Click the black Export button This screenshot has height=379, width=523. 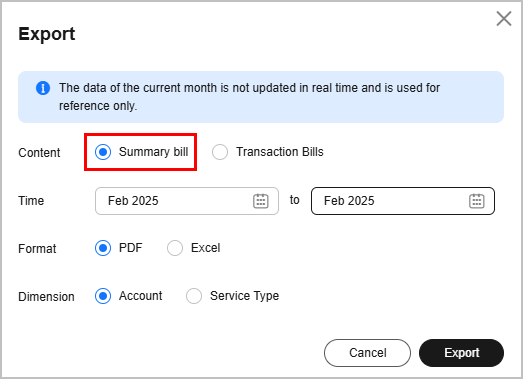[x=462, y=353]
